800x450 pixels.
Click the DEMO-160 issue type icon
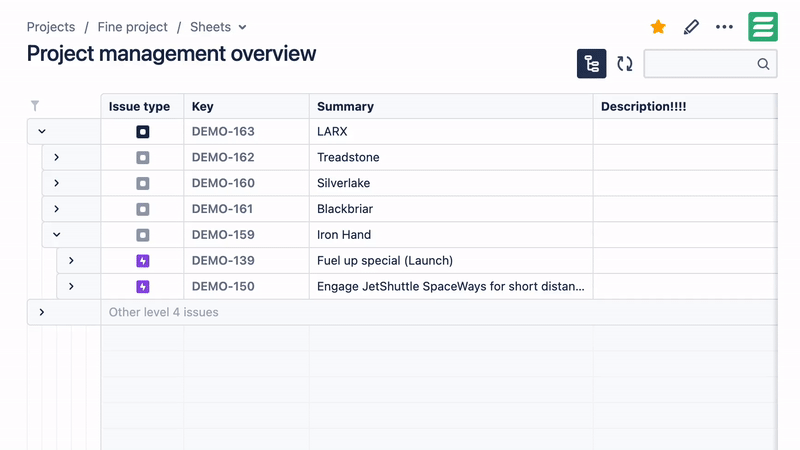tap(143, 183)
